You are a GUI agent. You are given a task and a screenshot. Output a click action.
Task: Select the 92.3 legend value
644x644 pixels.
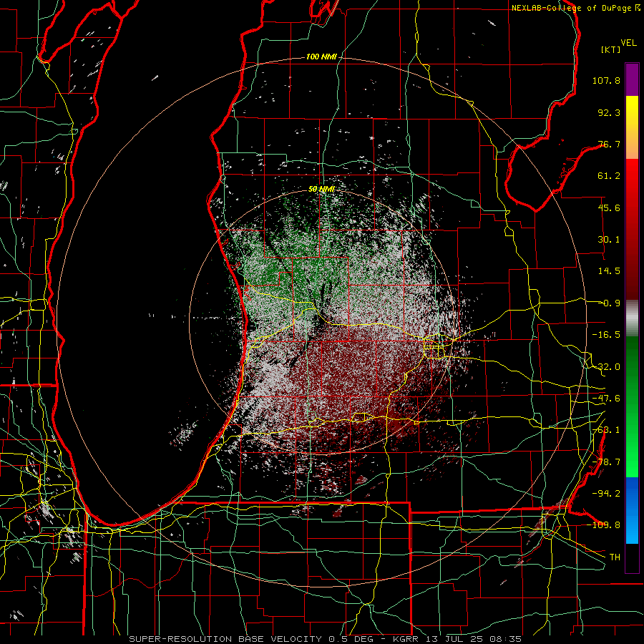[609, 112]
